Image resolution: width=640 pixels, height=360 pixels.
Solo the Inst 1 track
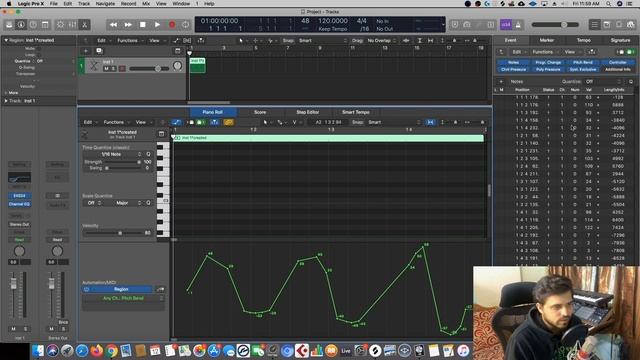[x=113, y=69]
